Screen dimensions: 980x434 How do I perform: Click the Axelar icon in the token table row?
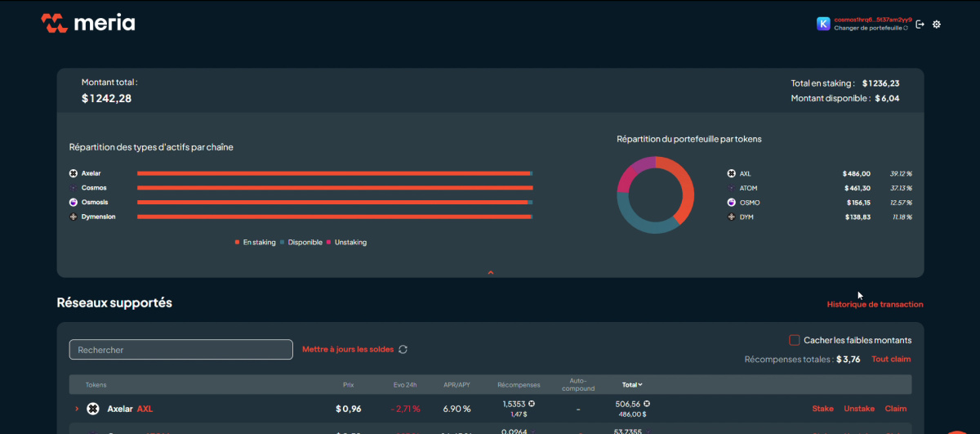click(93, 409)
